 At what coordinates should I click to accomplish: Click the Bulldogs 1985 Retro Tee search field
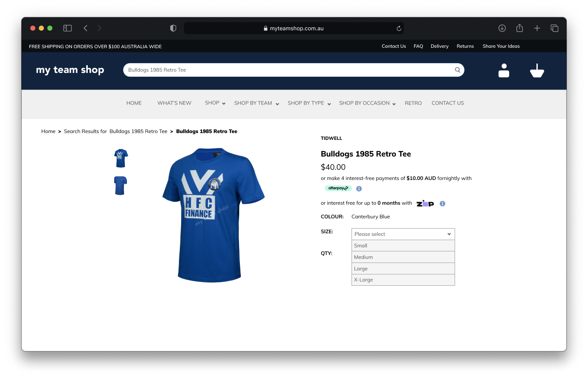(x=294, y=70)
